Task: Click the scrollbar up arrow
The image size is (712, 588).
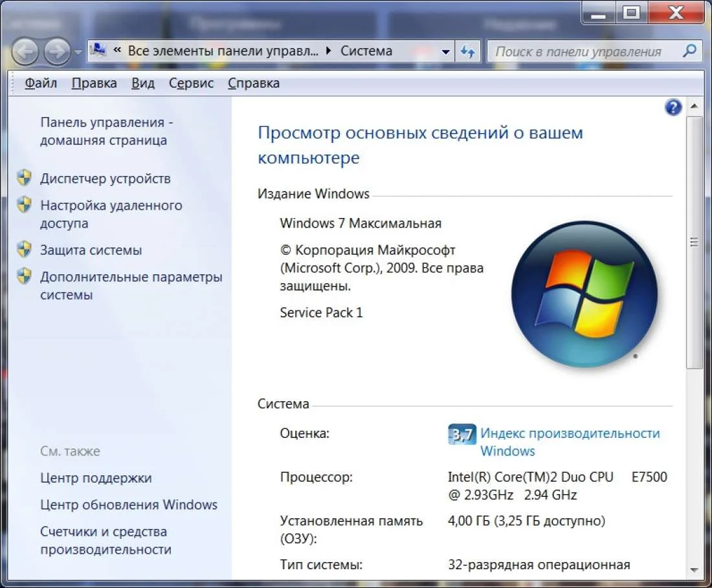Action: click(694, 106)
